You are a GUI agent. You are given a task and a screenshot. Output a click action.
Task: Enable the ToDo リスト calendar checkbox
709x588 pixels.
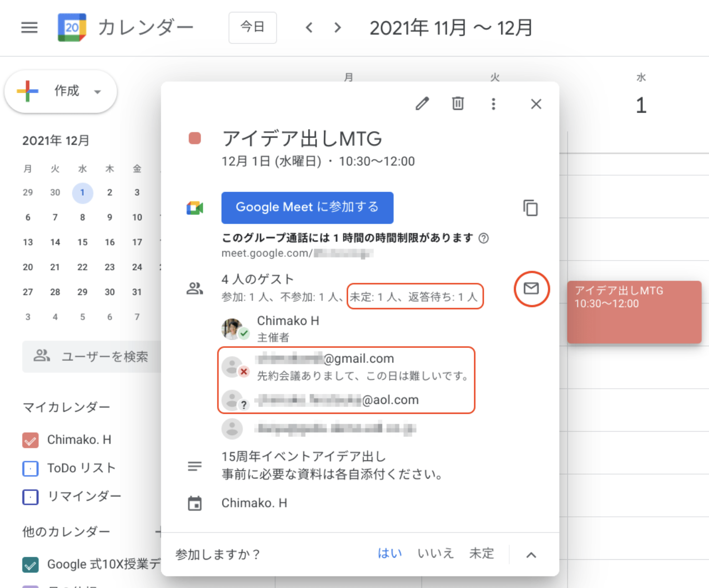30,468
